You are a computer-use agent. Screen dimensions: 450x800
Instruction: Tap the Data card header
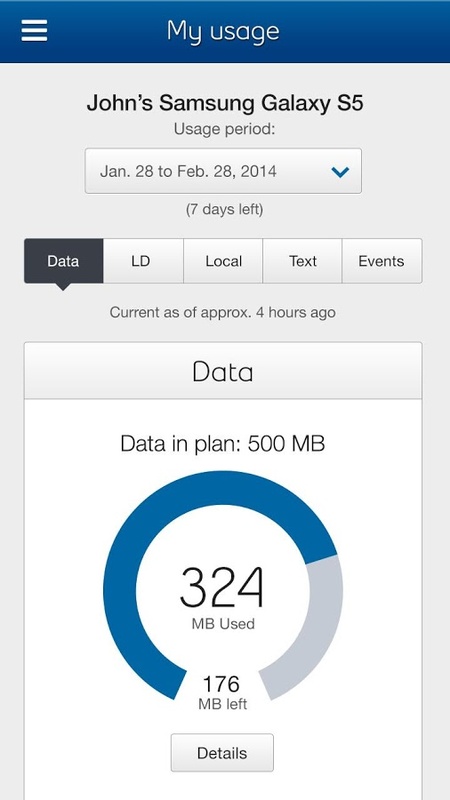[223, 371]
